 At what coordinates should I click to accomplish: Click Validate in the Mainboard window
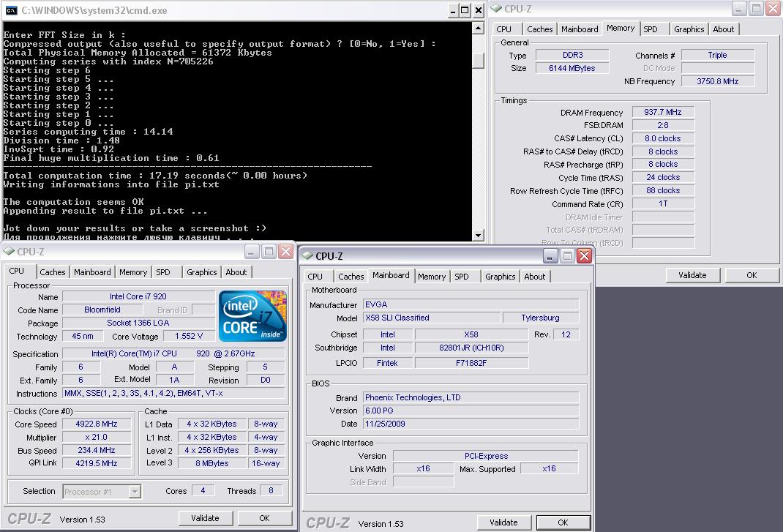tap(503, 522)
